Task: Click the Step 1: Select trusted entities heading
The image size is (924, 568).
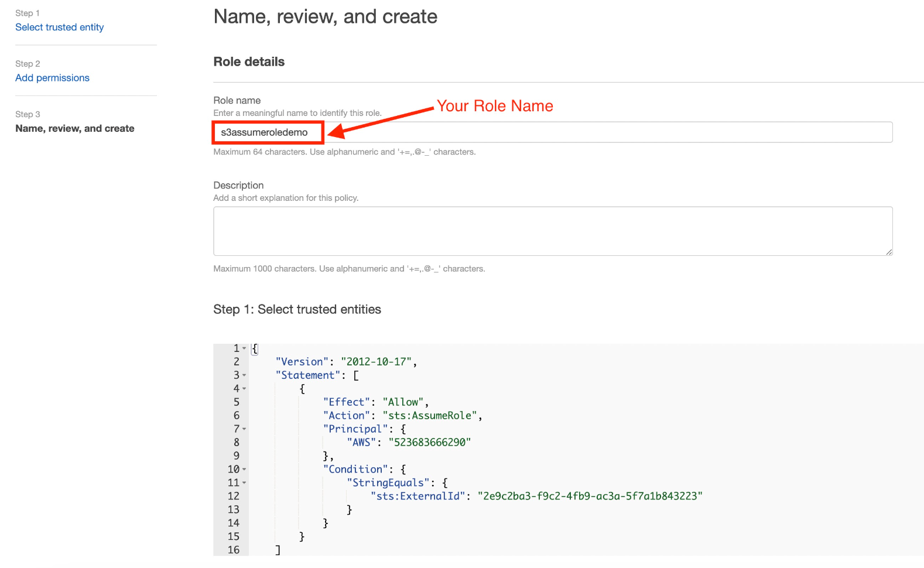Action: pos(297,310)
